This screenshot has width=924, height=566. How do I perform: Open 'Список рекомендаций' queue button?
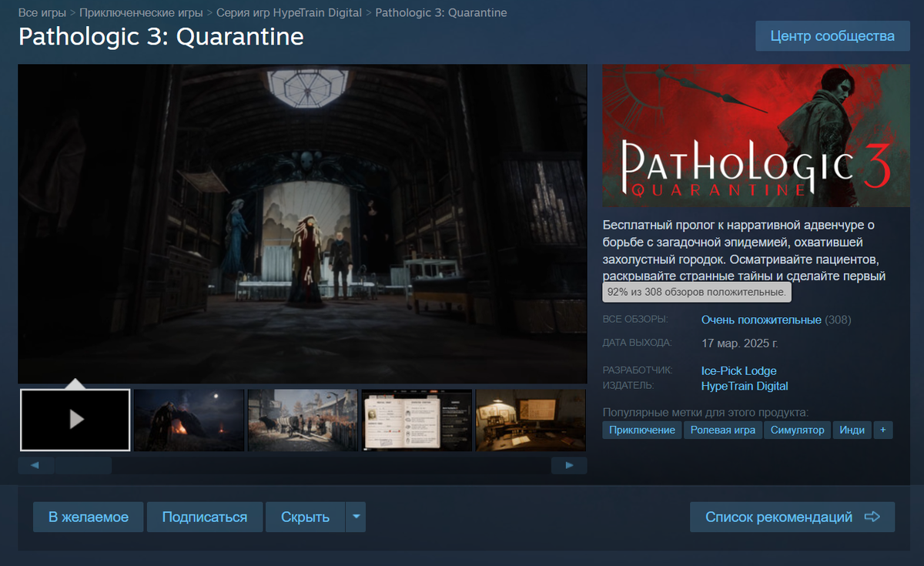tap(792, 517)
